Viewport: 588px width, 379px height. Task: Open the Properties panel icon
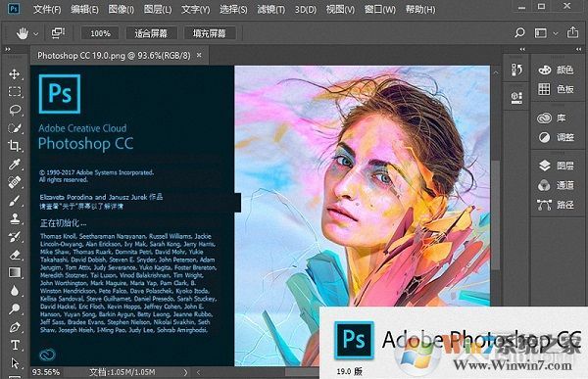(x=516, y=98)
